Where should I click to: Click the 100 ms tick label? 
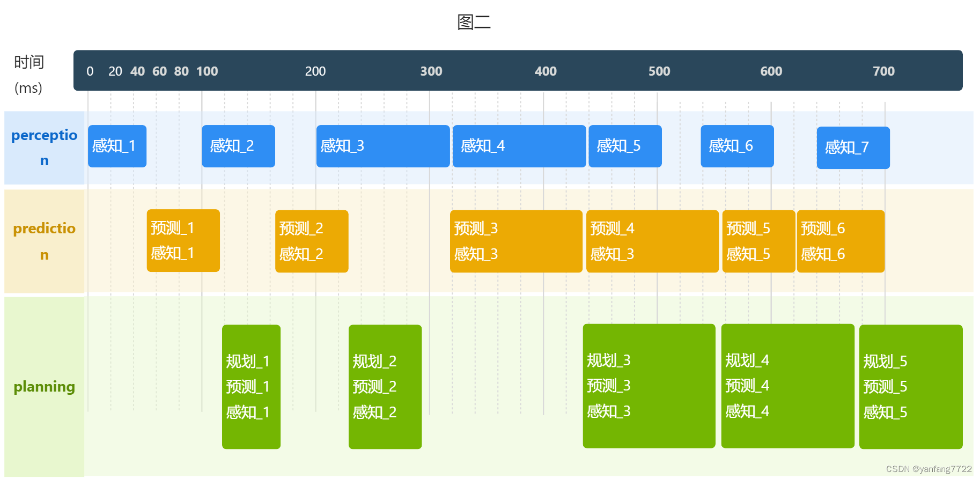[207, 71]
